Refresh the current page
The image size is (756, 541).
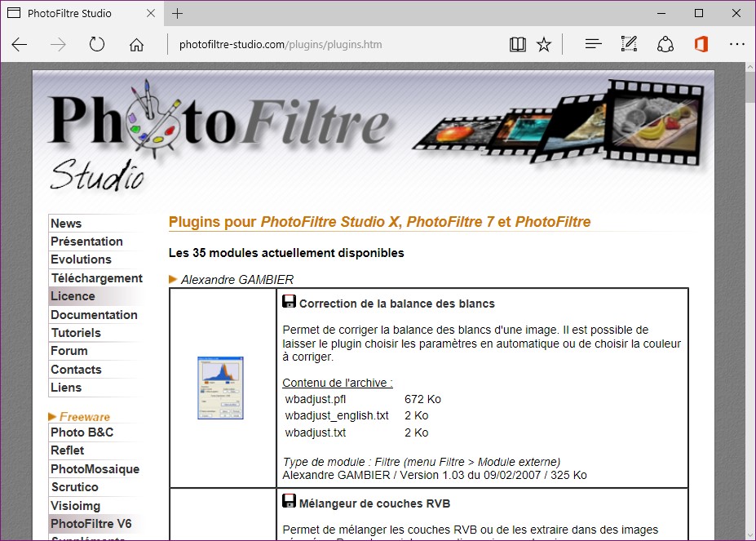97,44
